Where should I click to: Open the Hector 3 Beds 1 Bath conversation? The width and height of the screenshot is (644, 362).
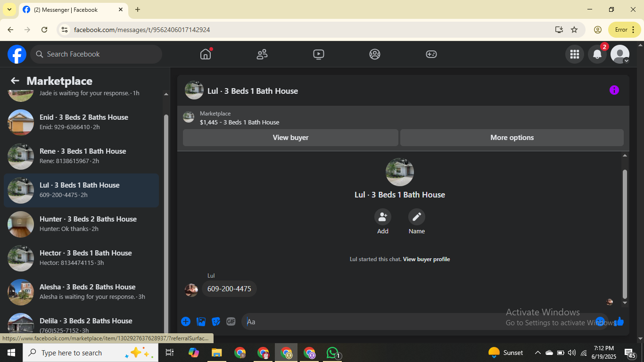point(82,258)
